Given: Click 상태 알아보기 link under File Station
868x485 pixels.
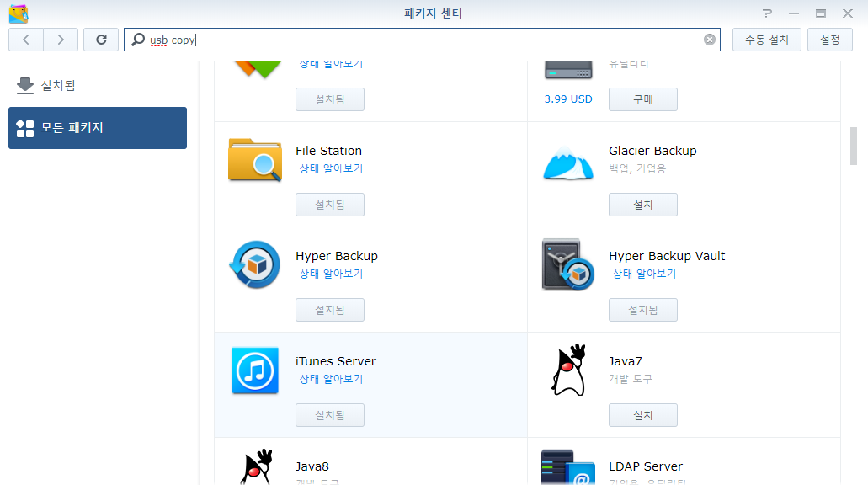Looking at the screenshot, I should point(331,168).
